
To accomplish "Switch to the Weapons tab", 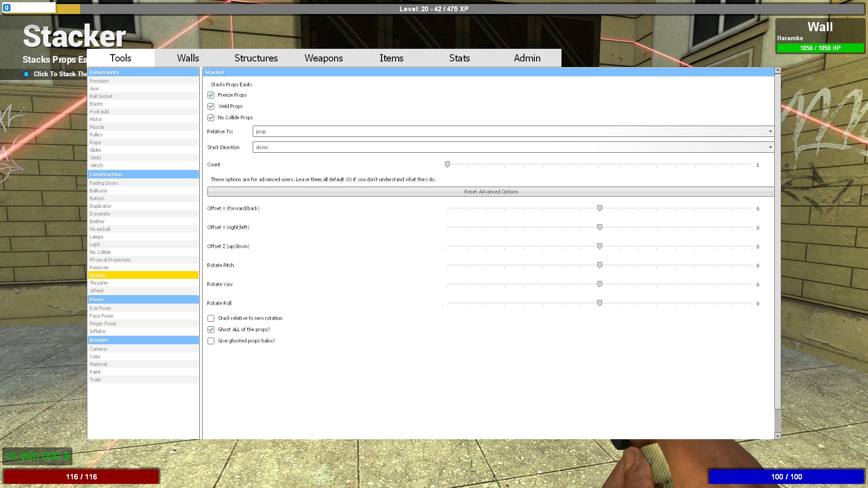I will 324,58.
